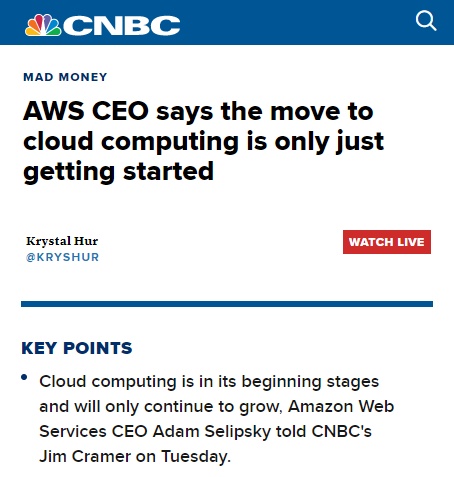This screenshot has width=454, height=477.
Task: Click 'getting started' in the headline
Action: (x=118, y=171)
